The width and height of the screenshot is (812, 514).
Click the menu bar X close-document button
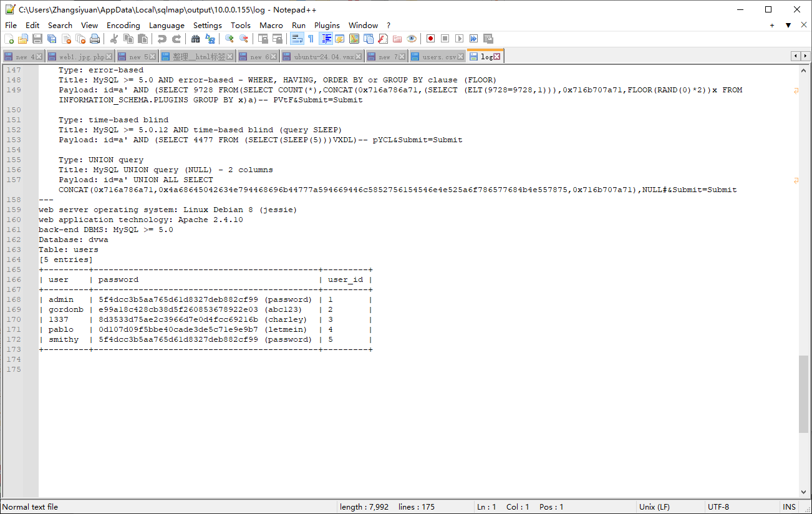(804, 25)
